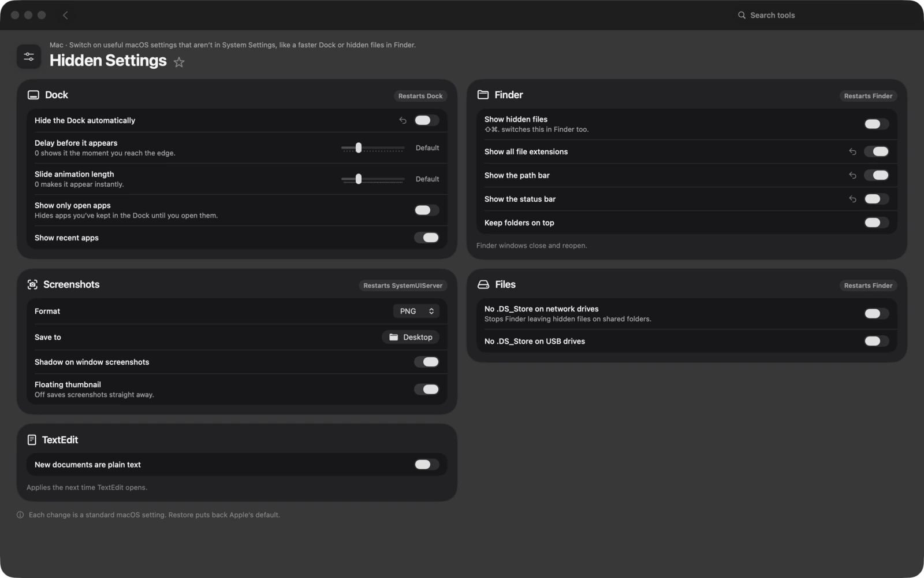Click the TextEdit document section icon
Image resolution: width=924 pixels, height=578 pixels.
(x=32, y=440)
